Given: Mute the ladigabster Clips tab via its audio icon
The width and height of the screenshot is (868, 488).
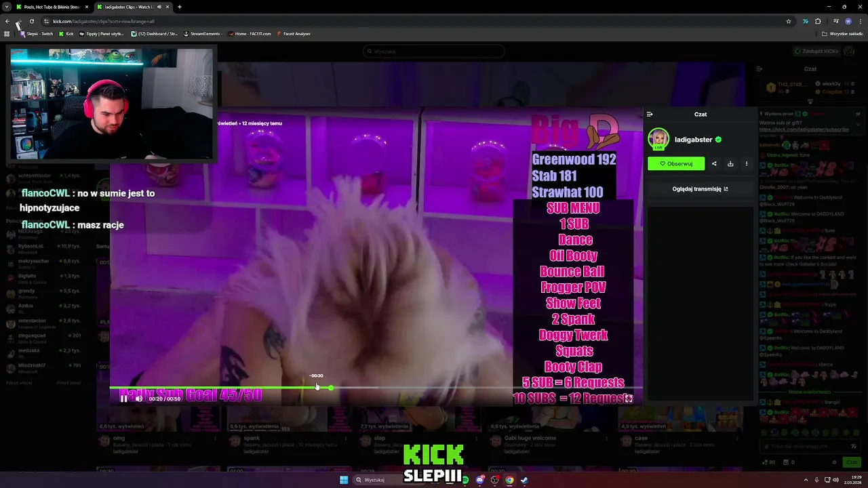Looking at the screenshot, I should tap(159, 7).
